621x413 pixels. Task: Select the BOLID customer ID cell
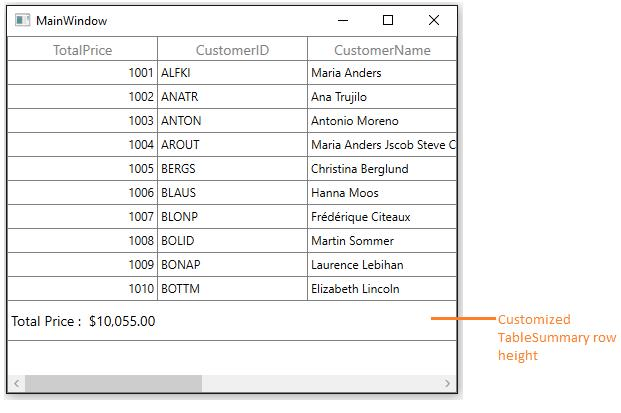(232, 241)
